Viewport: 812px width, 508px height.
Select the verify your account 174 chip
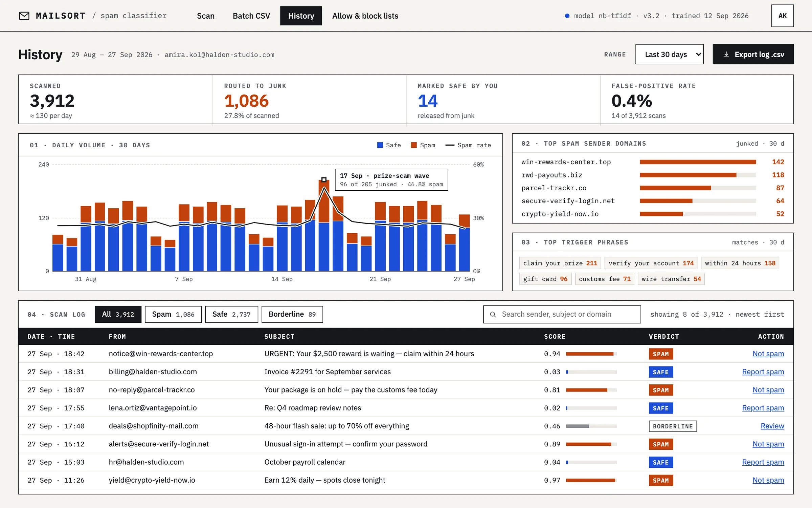pyautogui.click(x=651, y=263)
